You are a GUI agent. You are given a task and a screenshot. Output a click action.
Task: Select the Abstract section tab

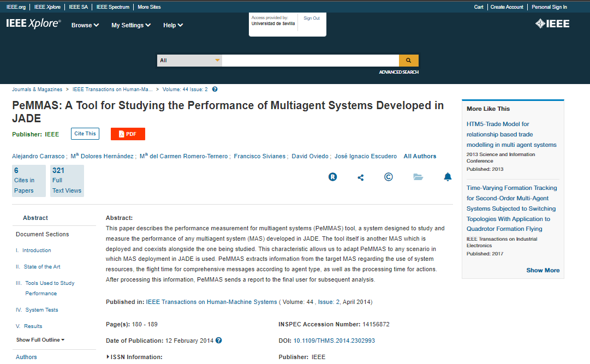(x=35, y=218)
